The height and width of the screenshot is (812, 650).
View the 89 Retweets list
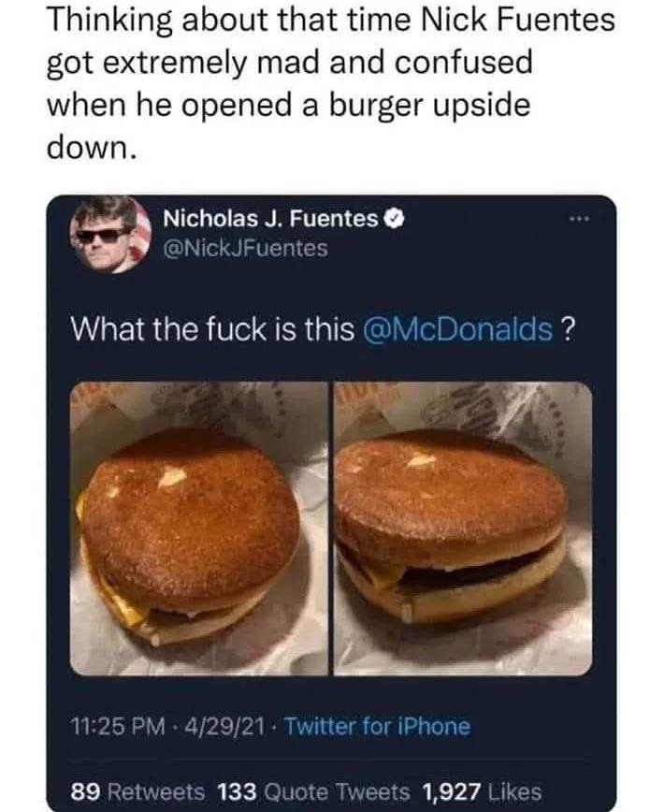[137, 791]
